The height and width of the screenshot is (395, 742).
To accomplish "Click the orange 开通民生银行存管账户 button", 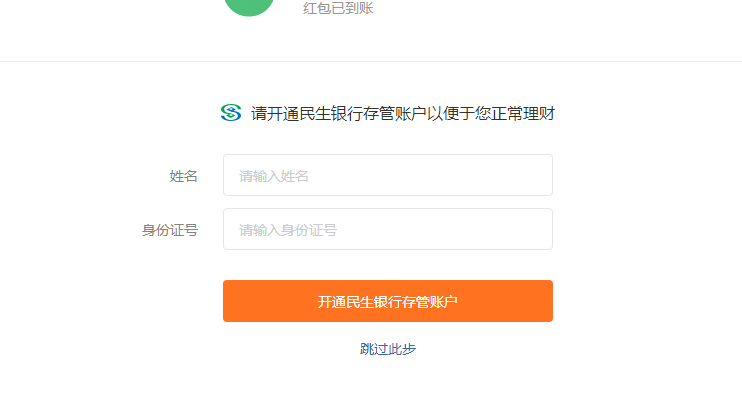I will coord(388,301).
